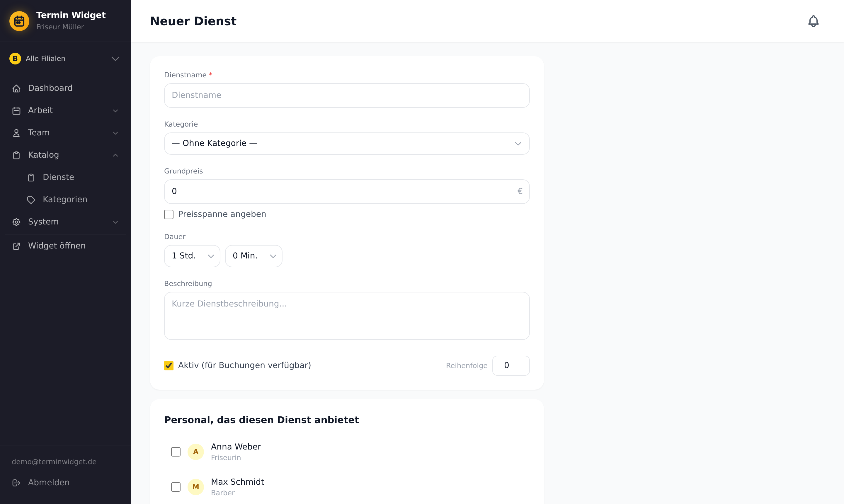Uncheck Aktiv für Buchungen verfügbar
This screenshot has height=504, width=844.
tap(169, 365)
